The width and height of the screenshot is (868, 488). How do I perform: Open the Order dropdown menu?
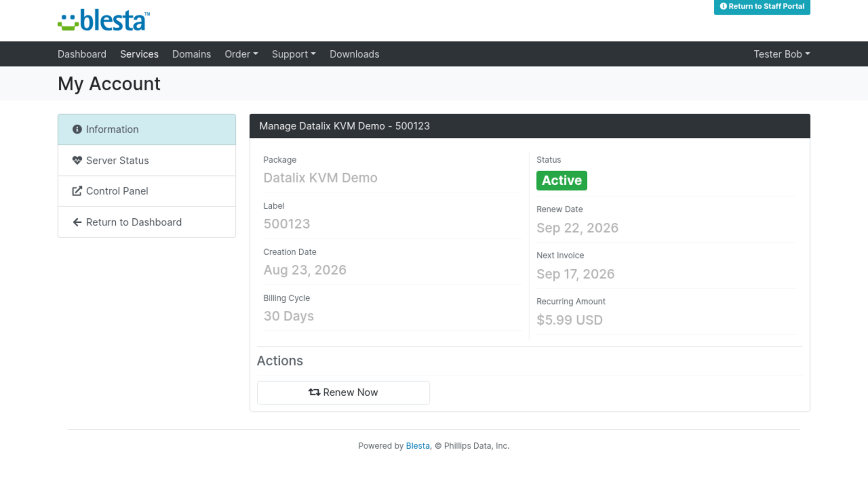[241, 54]
